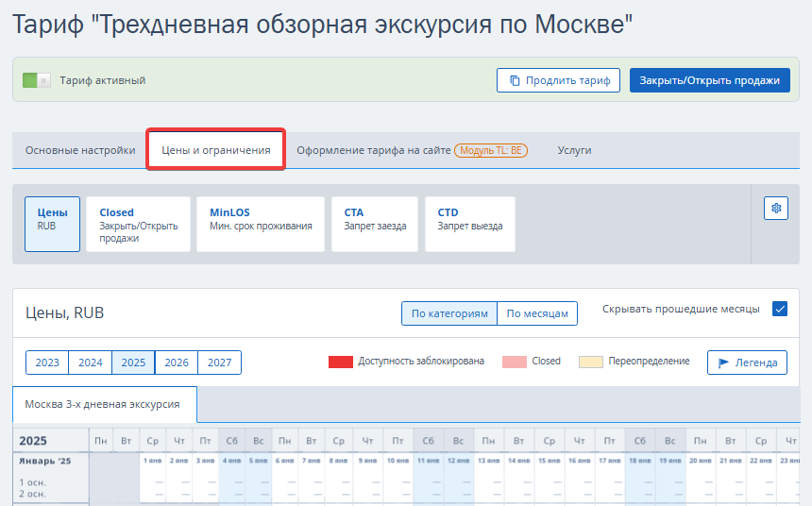The width and height of the screenshot is (812, 506).
Task: Open Оформление тарифа на сайте tab
Action: pos(413,150)
